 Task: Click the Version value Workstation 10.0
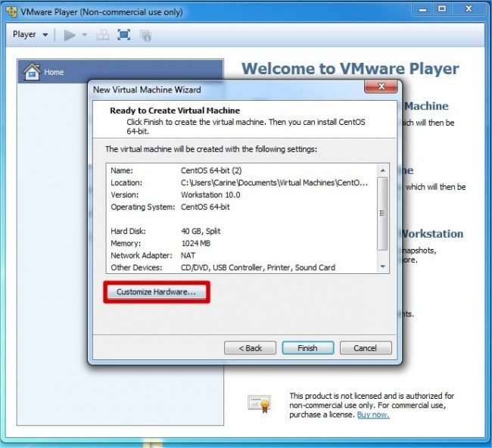click(x=210, y=194)
